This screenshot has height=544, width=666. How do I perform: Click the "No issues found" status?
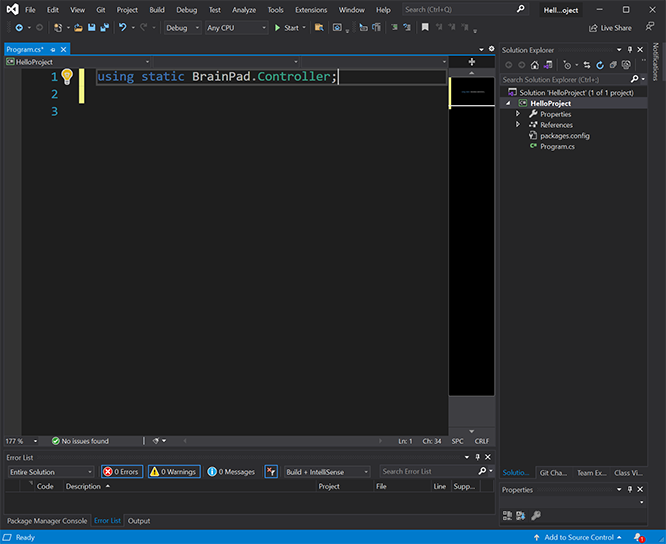pyautogui.click(x=80, y=441)
